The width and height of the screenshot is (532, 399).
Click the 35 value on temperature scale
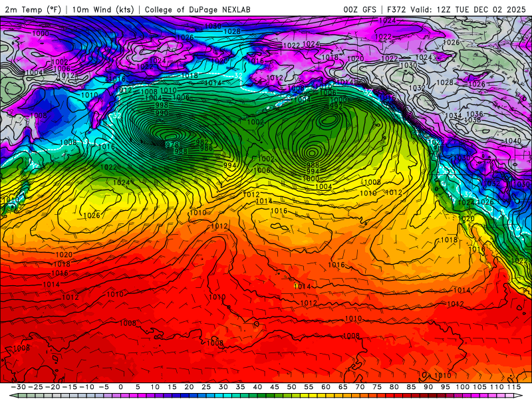(240, 387)
